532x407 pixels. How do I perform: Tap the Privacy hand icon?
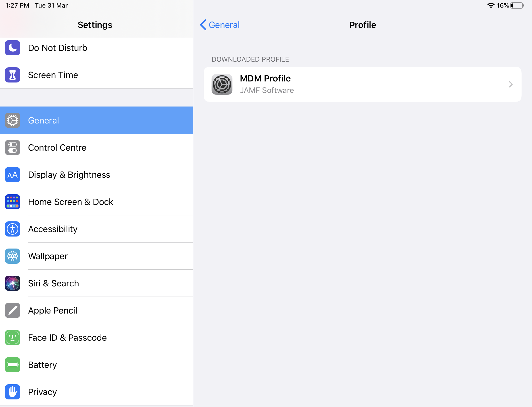click(13, 392)
